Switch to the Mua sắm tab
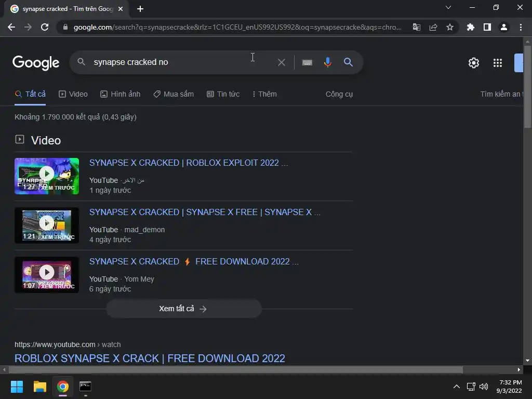The image size is (532, 399). point(174,94)
